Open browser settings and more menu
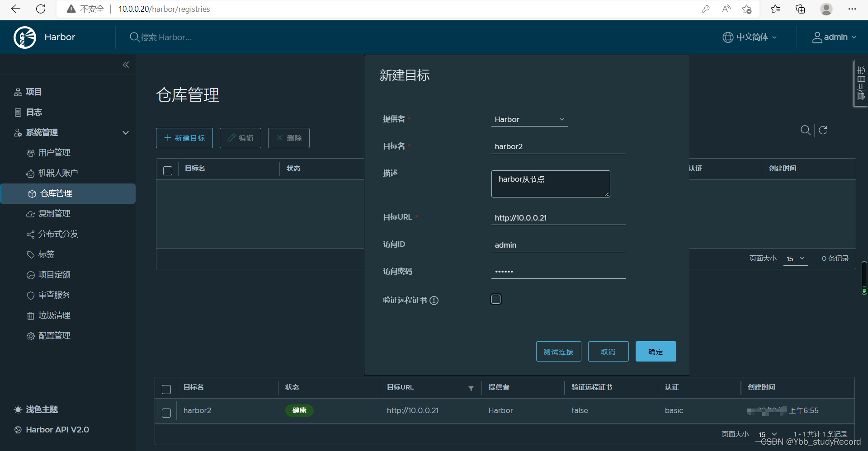Screen dimensions: 868x451 (x=852, y=9)
